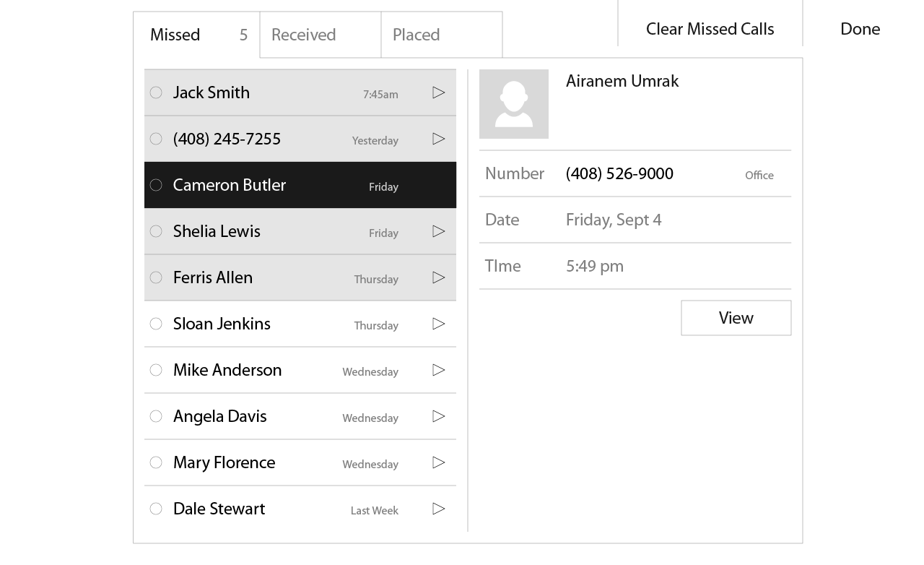This screenshot has width=924, height=565.
Task: Select radio circle for Cameron Butler
Action: pyautogui.click(x=156, y=185)
